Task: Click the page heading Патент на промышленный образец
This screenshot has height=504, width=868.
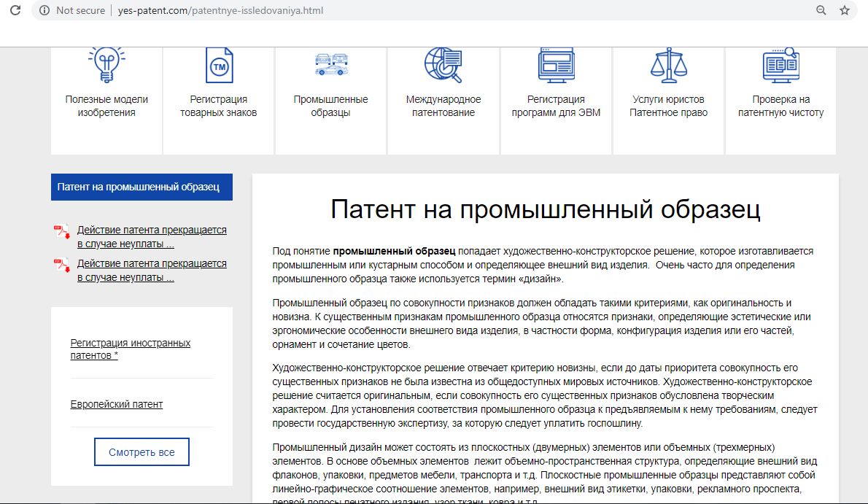Action: point(546,210)
